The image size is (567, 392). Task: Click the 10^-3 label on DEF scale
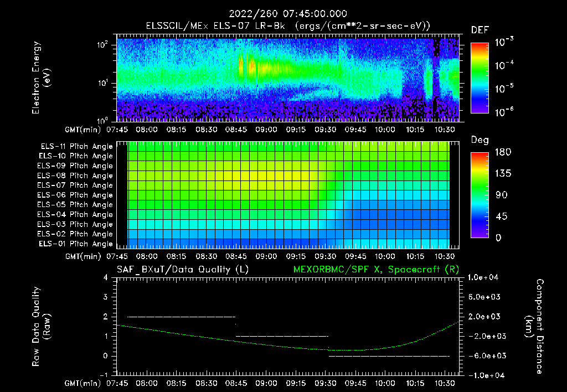click(x=504, y=42)
